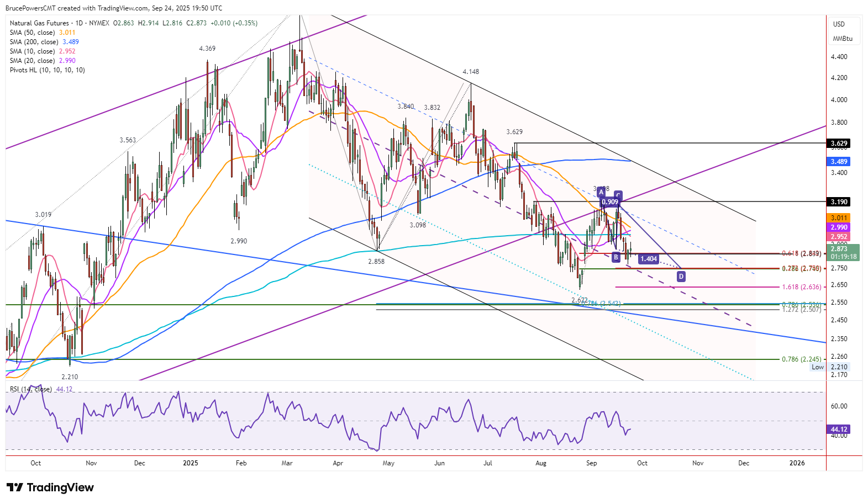Click the 1.618 (2.636) Fibonacci level label
868x504 pixels.
(801, 287)
